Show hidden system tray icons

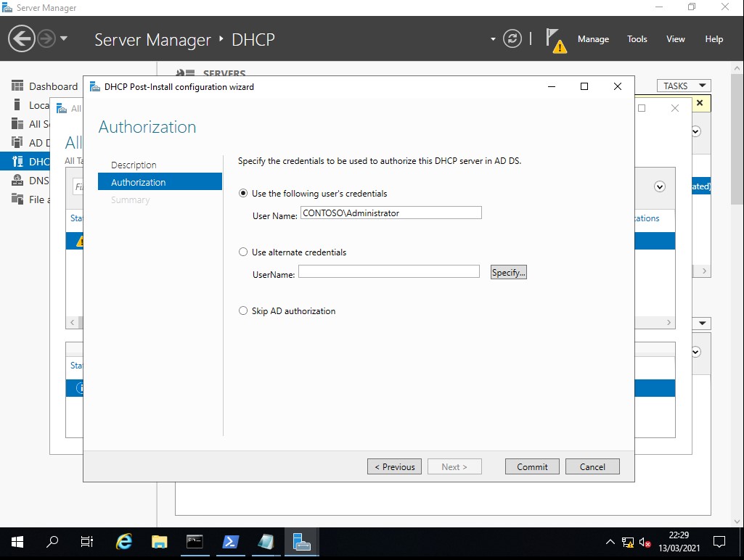610,542
